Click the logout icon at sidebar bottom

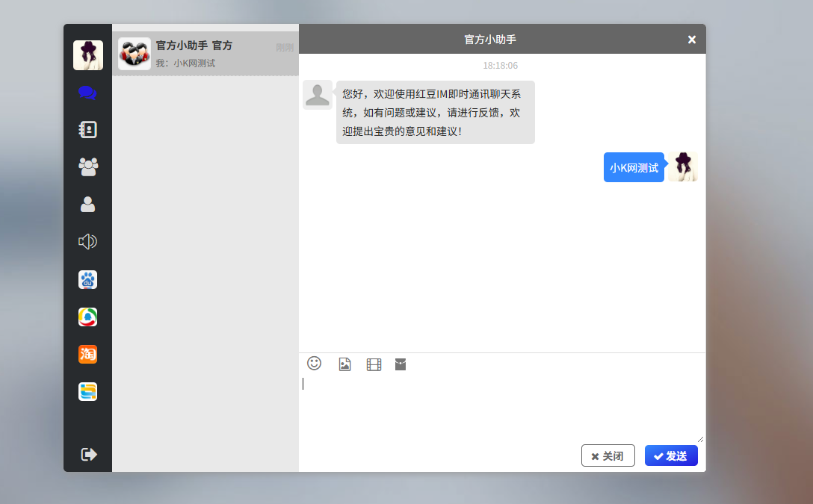pos(88,454)
